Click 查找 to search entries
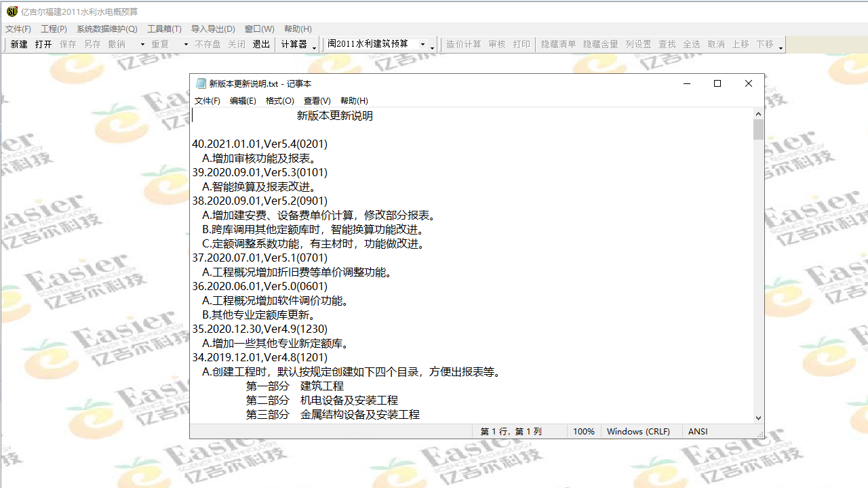 coord(667,44)
